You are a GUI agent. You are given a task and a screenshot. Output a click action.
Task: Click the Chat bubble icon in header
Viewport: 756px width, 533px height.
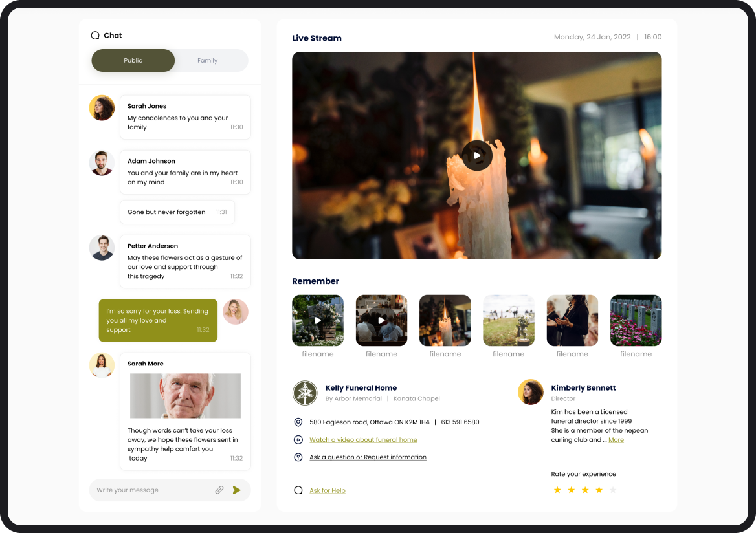coord(95,35)
